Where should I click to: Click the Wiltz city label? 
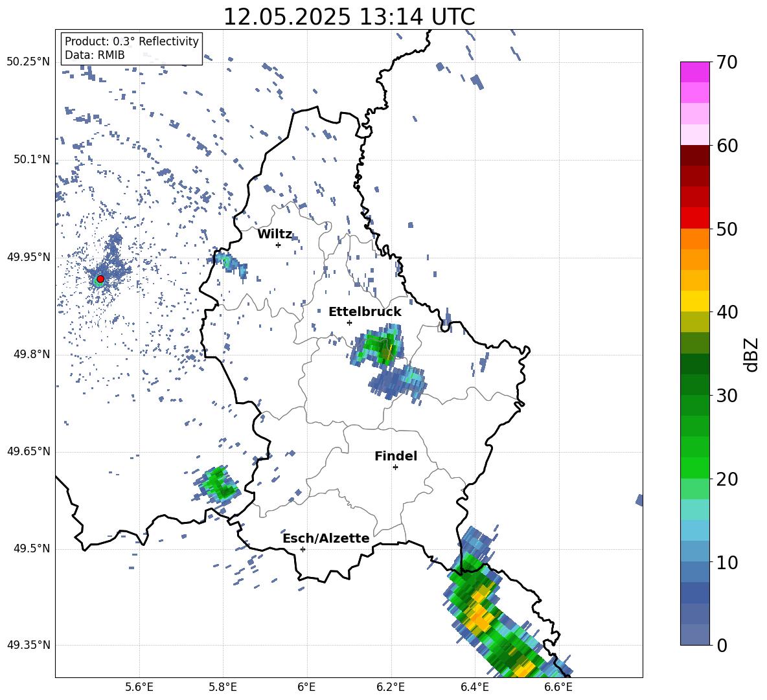275,234
